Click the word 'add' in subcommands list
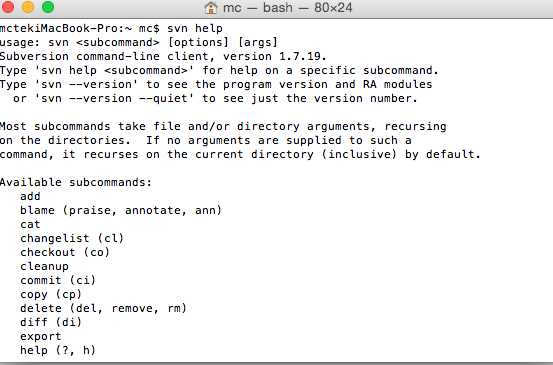 pyautogui.click(x=30, y=196)
